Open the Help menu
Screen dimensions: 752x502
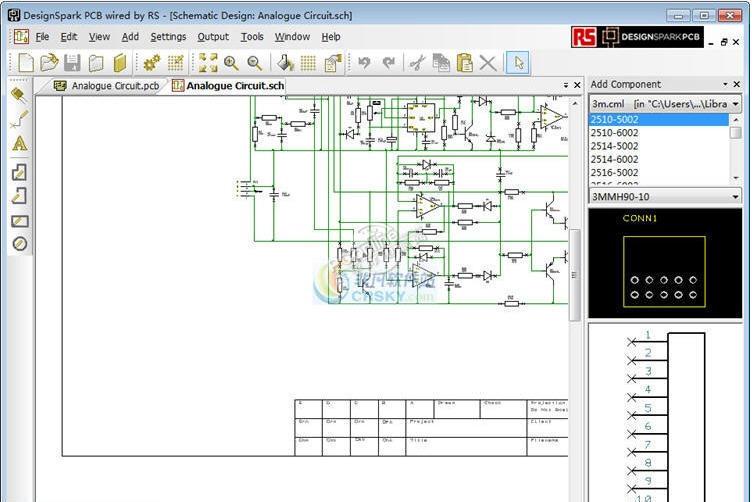point(331,37)
